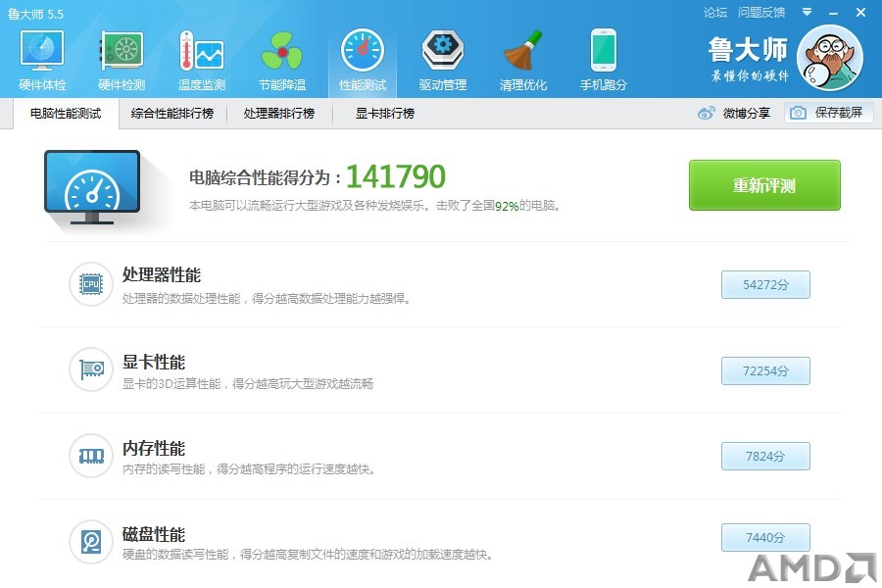Open the 问题反馈 feedback link
882x588 pixels.
761,13
